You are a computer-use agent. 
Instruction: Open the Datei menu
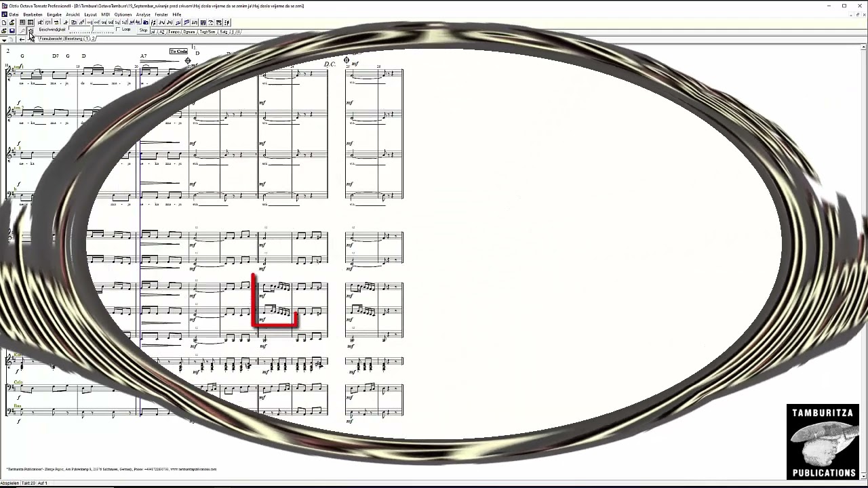click(x=14, y=14)
